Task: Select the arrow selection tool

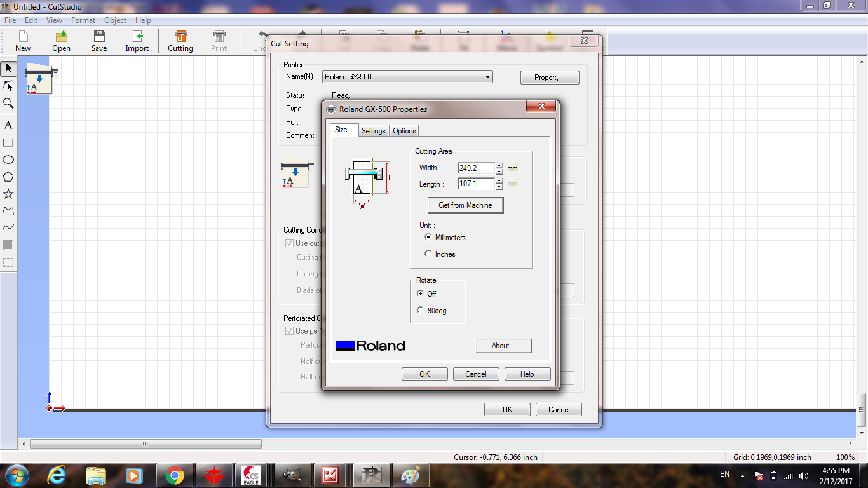Action: click(x=8, y=68)
